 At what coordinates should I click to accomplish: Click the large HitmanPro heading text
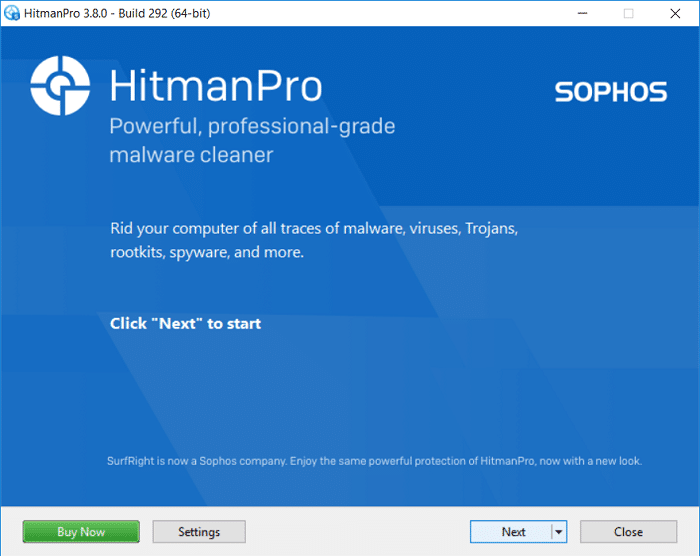215,87
